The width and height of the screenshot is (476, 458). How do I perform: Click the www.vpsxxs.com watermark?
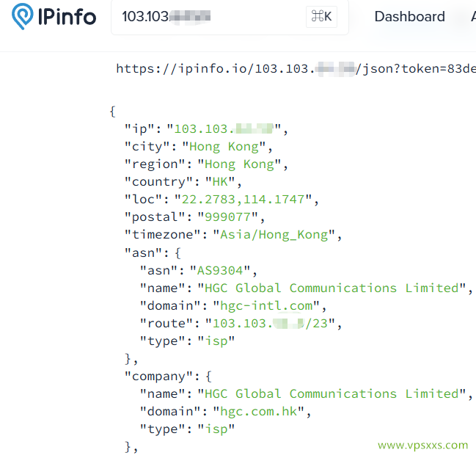coord(422,445)
